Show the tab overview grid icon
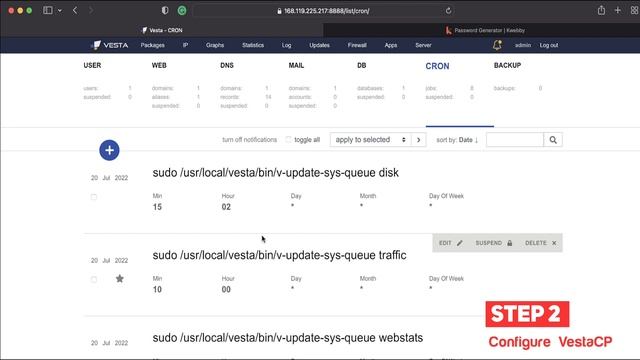 coord(634,11)
